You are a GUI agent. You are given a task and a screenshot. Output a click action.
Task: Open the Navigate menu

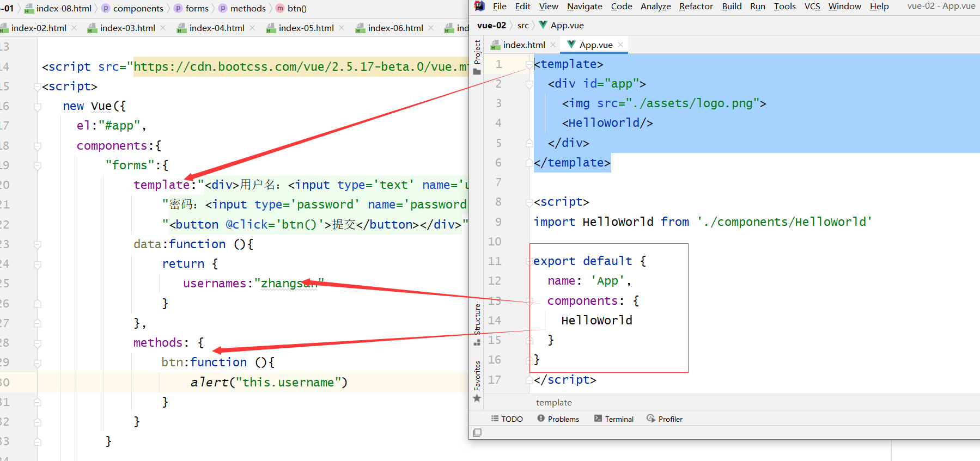pyautogui.click(x=585, y=7)
